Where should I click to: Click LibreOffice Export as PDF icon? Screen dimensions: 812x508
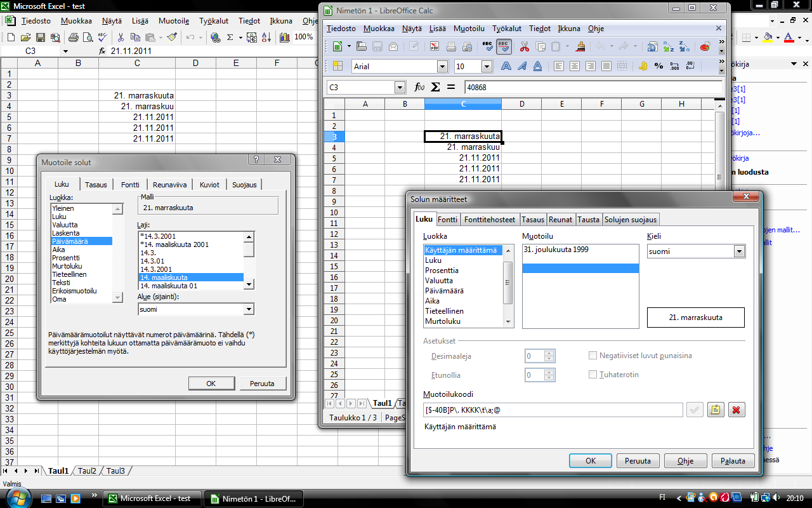coord(435,46)
